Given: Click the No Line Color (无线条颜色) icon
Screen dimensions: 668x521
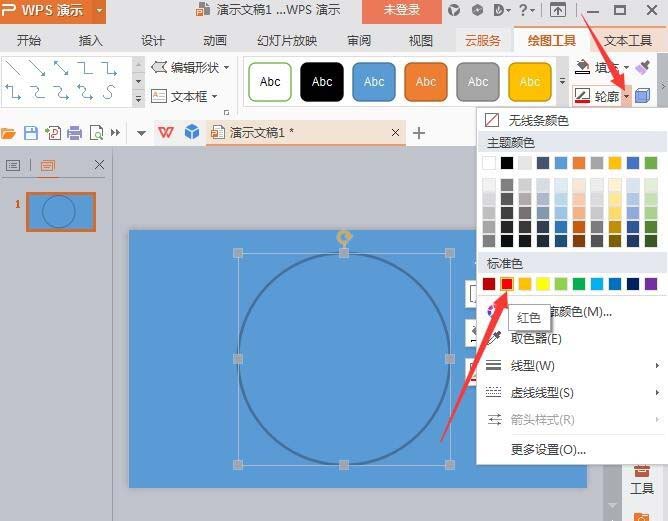Looking at the screenshot, I should pos(492,120).
